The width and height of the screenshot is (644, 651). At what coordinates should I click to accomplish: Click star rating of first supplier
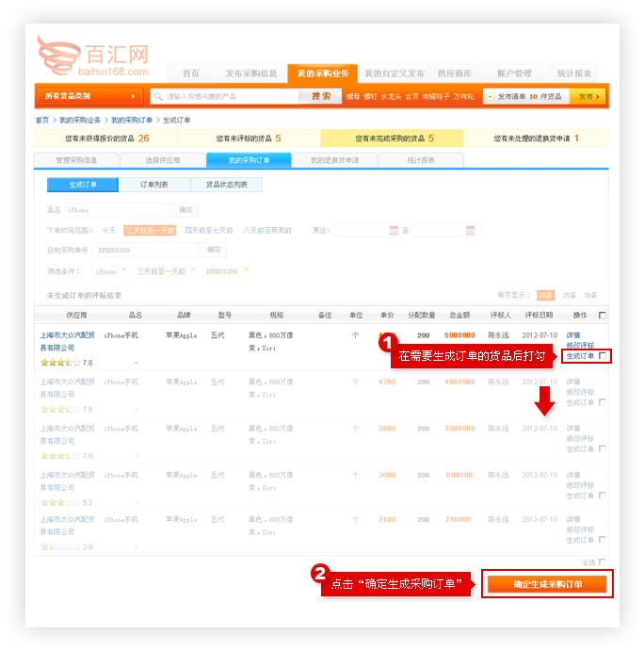tap(54, 362)
